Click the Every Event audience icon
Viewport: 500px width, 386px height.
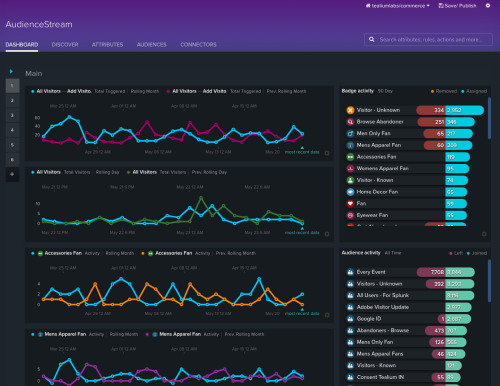click(350, 272)
